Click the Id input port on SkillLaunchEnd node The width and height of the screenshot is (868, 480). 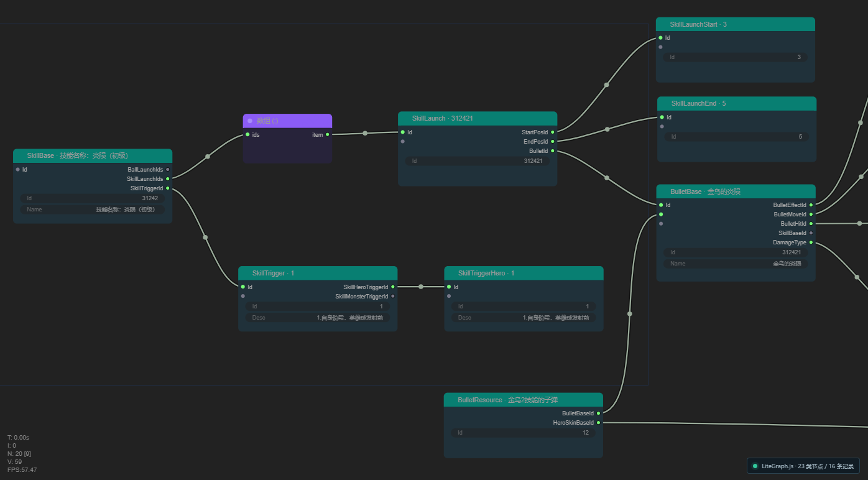[662, 117]
